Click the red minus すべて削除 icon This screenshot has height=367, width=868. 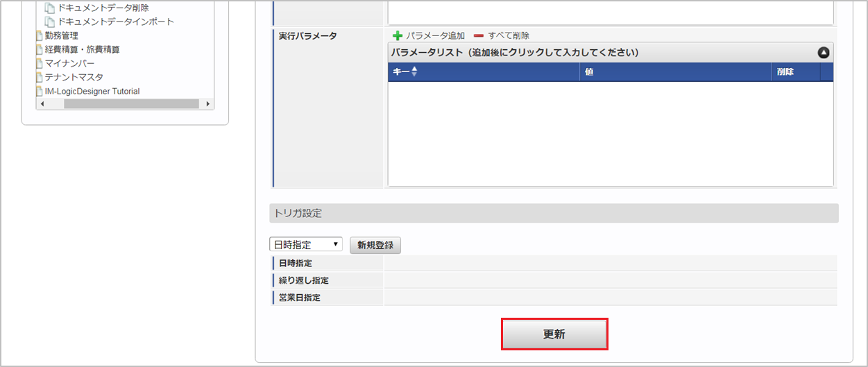point(478,35)
